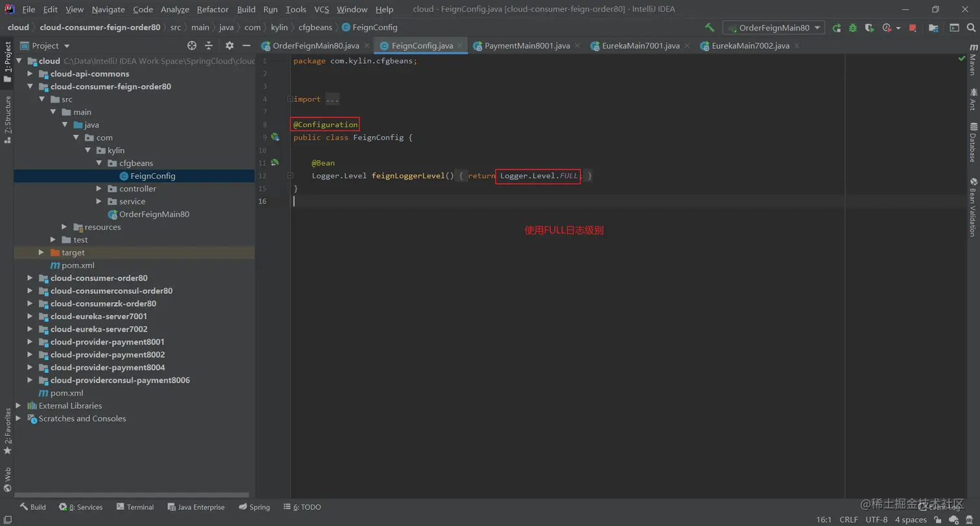Open the Web tool window tab

(x=7, y=479)
